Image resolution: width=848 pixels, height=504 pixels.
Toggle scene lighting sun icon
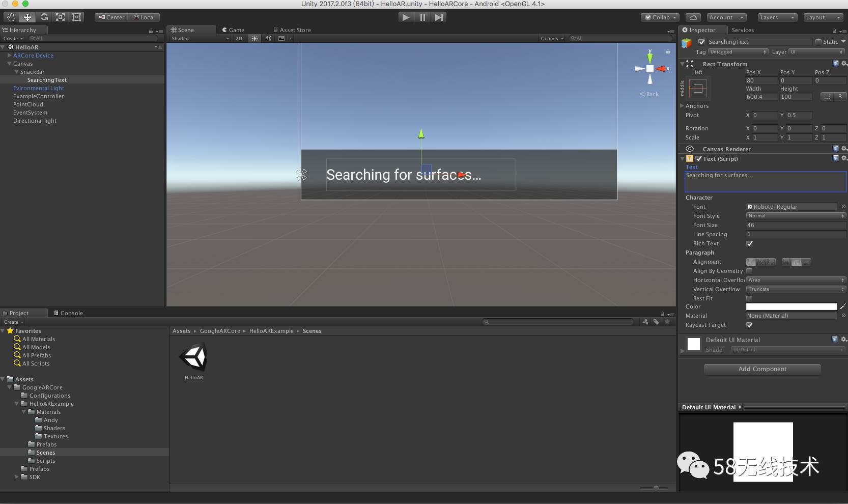[x=255, y=38]
